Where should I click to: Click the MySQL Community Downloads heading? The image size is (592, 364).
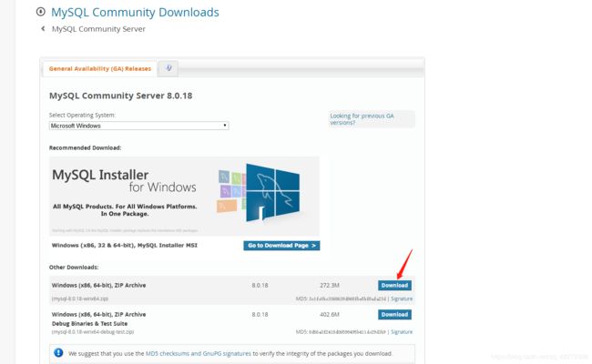(x=135, y=12)
